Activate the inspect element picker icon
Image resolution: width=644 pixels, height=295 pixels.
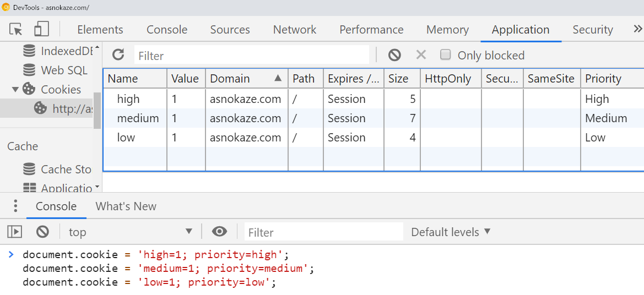(x=16, y=29)
